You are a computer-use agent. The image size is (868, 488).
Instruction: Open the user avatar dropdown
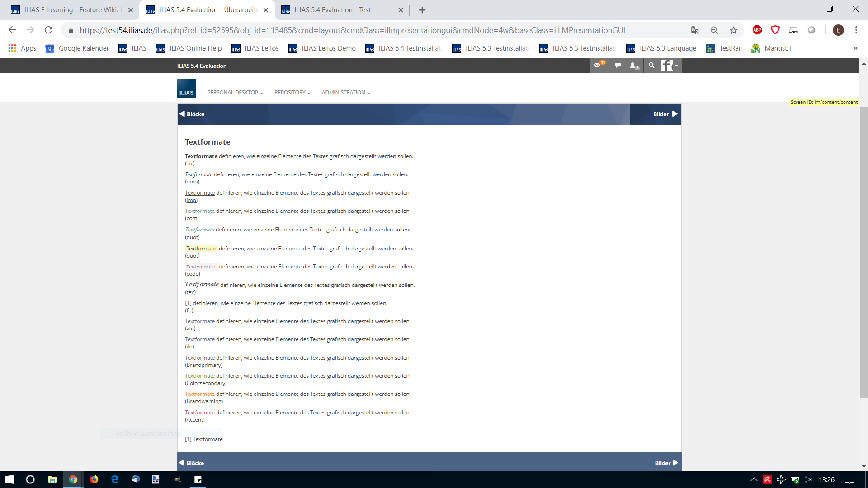(670, 66)
